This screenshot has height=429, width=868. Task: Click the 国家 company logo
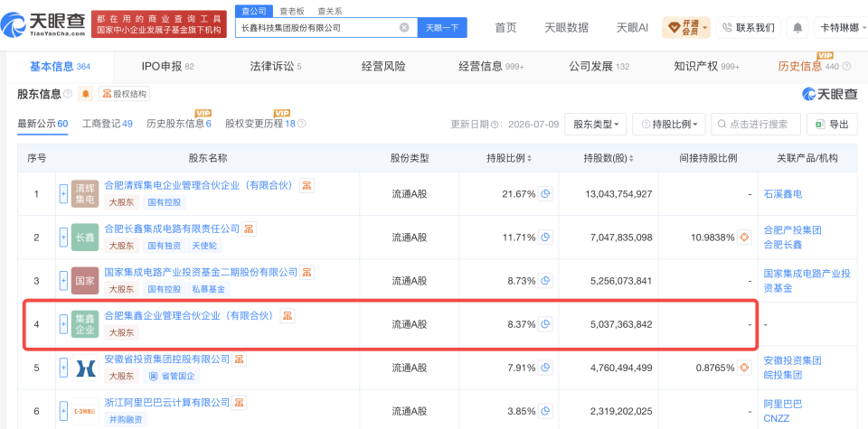tap(85, 280)
